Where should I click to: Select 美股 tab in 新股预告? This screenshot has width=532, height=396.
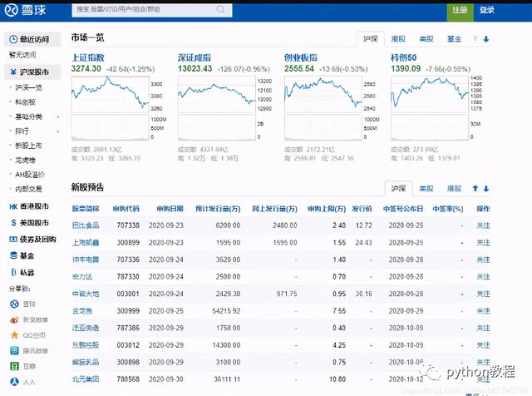(x=426, y=189)
